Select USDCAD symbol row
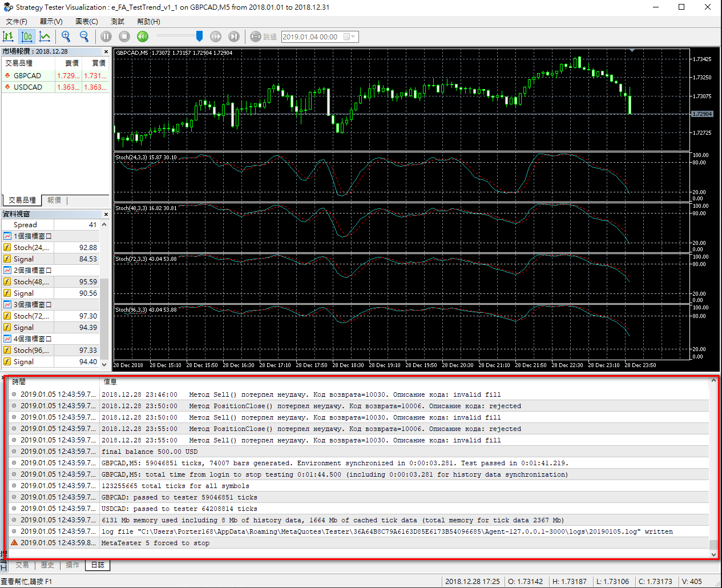Image resolution: width=722 pixels, height=588 pixels. point(56,87)
